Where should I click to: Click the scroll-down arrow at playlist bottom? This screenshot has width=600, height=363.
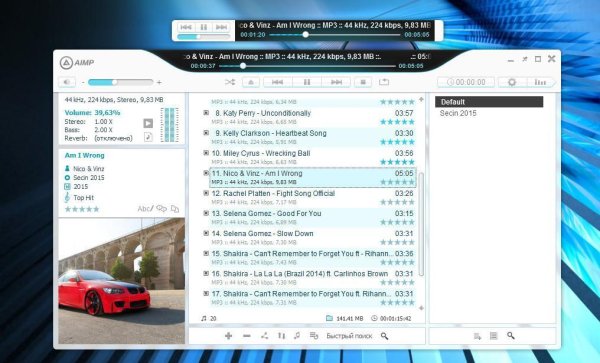421,308
